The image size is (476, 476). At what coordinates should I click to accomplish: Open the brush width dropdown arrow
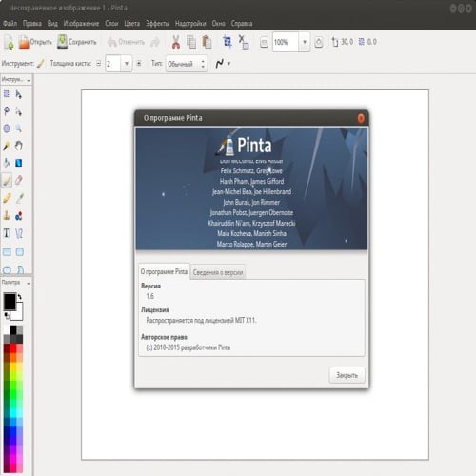point(127,64)
